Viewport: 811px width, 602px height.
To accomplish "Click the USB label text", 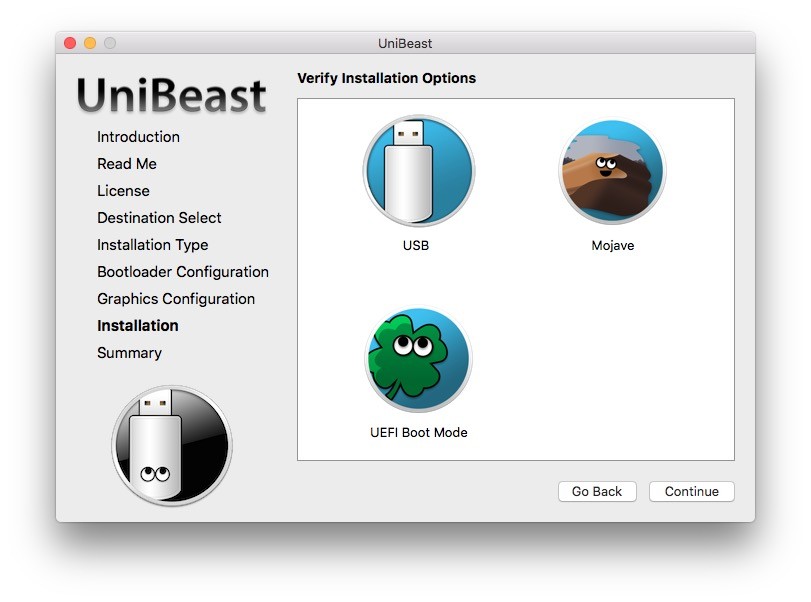I will tap(416, 245).
